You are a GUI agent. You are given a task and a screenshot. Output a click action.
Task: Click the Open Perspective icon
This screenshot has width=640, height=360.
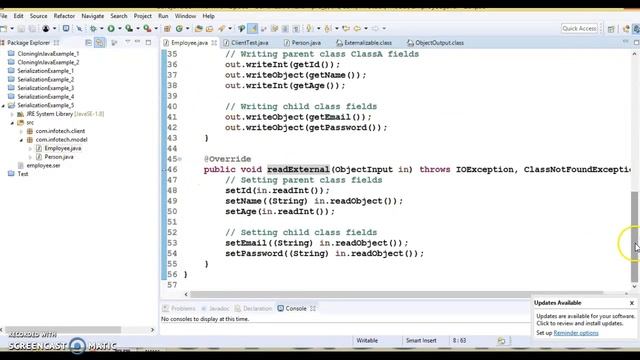611,29
